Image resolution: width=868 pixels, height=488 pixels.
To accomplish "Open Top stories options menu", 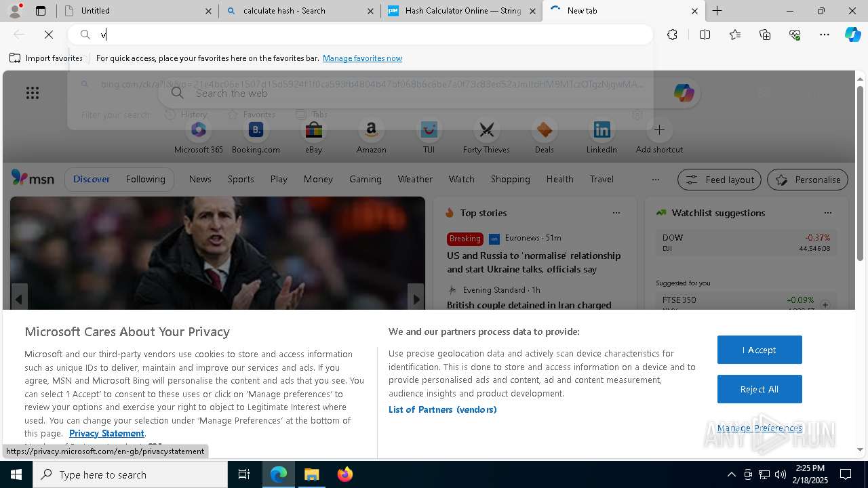I will 616,213.
